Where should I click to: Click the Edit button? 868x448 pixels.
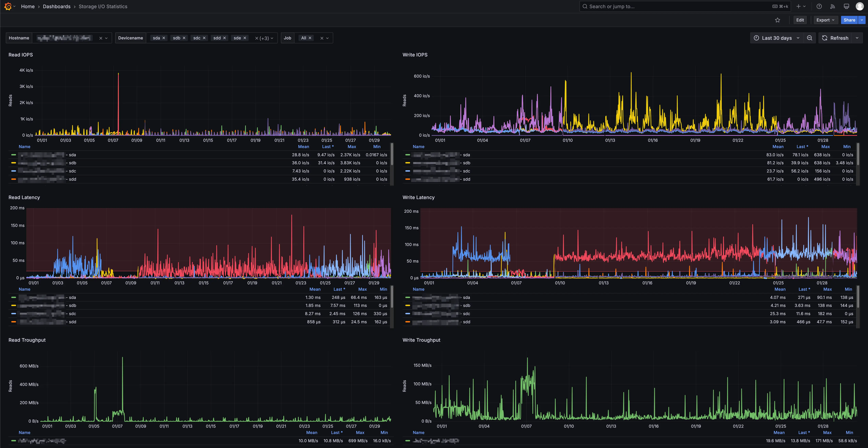(x=800, y=20)
